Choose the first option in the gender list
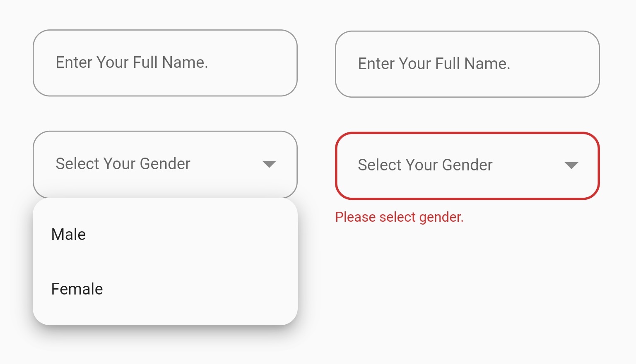 (x=68, y=234)
